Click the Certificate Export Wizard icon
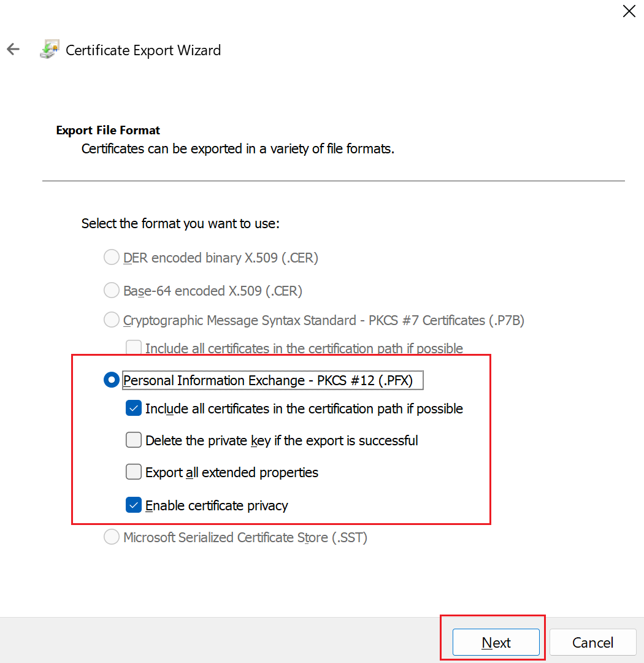644x663 pixels. (x=50, y=50)
